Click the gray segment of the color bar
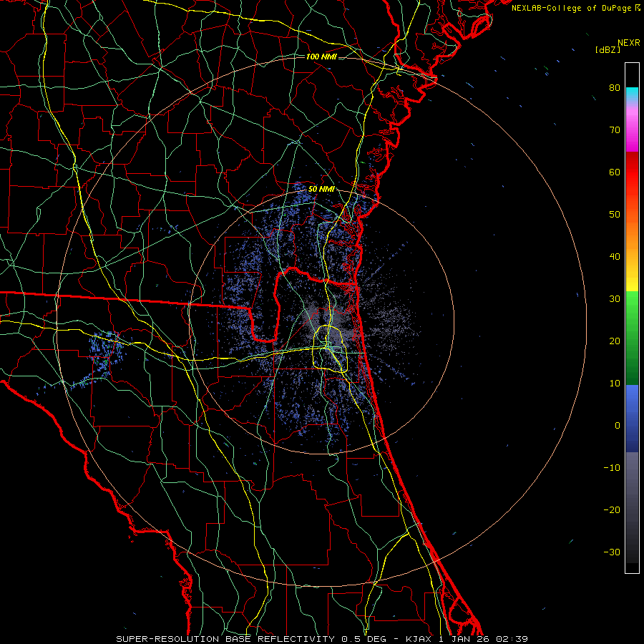The image size is (644, 644). pyautogui.click(x=632, y=507)
